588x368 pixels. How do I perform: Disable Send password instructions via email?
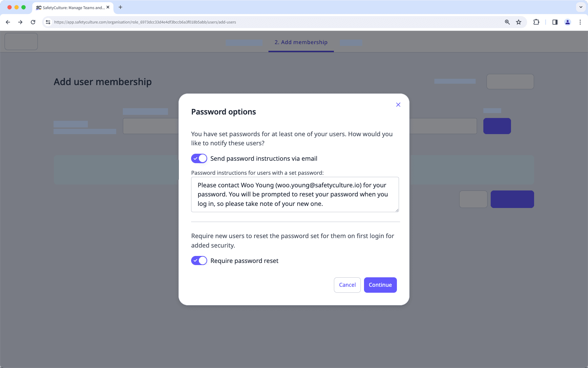coord(199,158)
